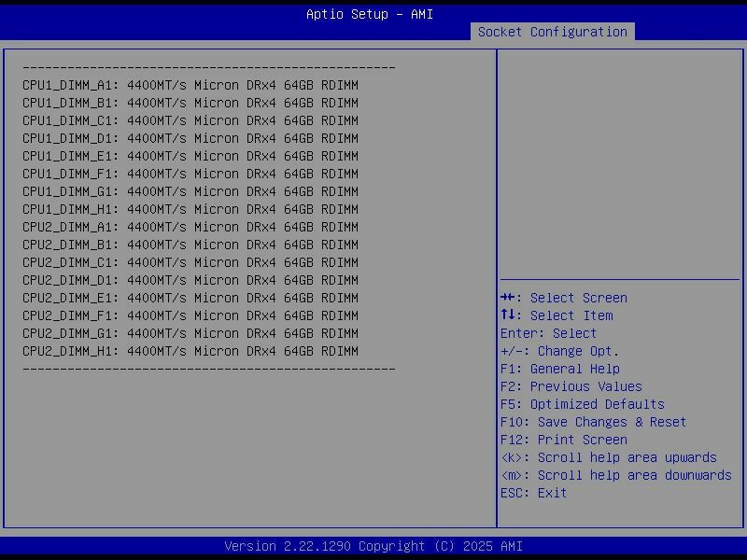Click the CPU1_DIMM_C1 memory row

[190, 120]
